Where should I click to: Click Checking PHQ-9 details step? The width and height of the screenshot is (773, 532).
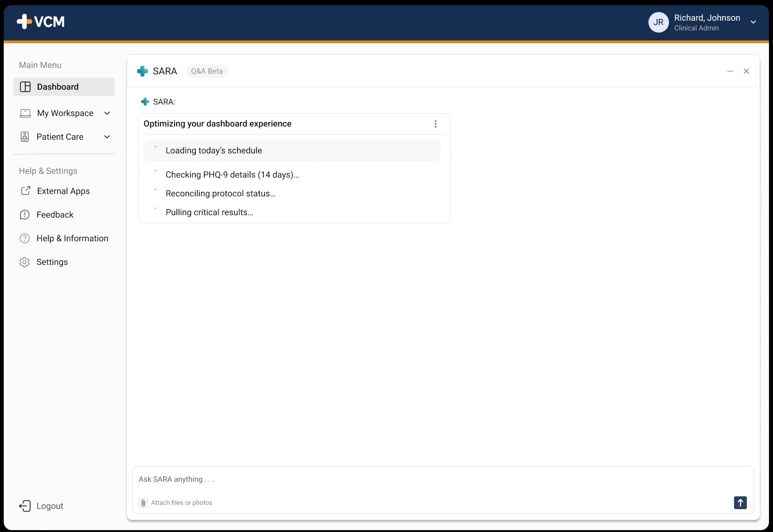click(232, 175)
